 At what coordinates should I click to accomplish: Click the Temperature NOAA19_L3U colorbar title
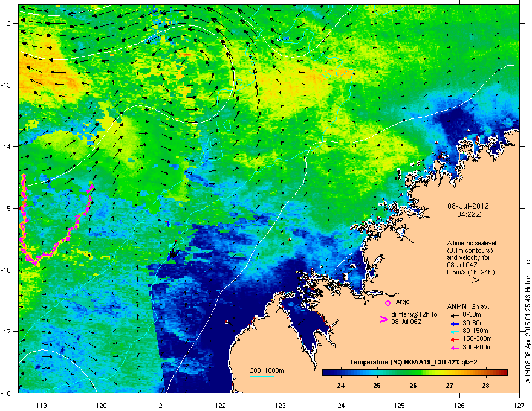(x=414, y=362)
